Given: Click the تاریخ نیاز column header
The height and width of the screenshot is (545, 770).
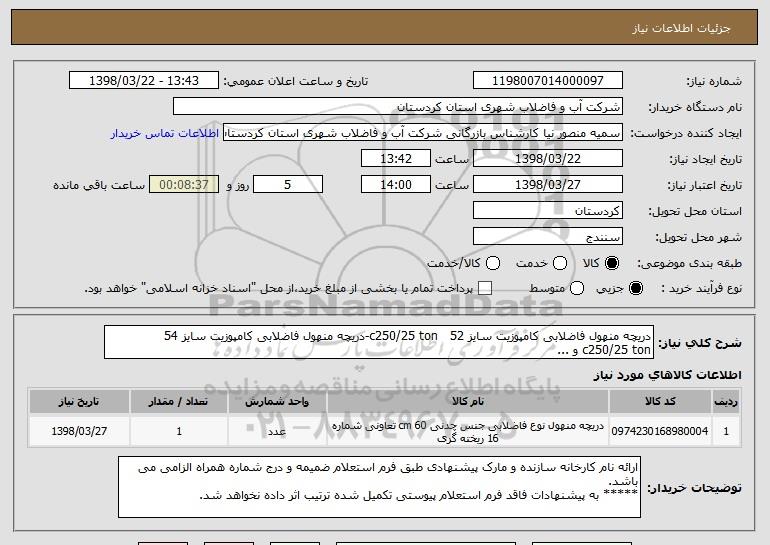Looking at the screenshot, I should (79, 402).
